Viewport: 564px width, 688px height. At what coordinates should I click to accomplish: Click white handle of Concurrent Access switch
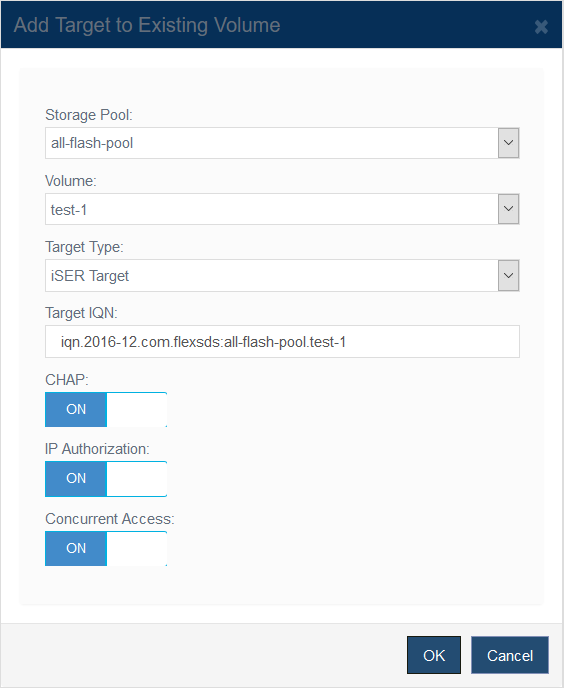pos(137,548)
